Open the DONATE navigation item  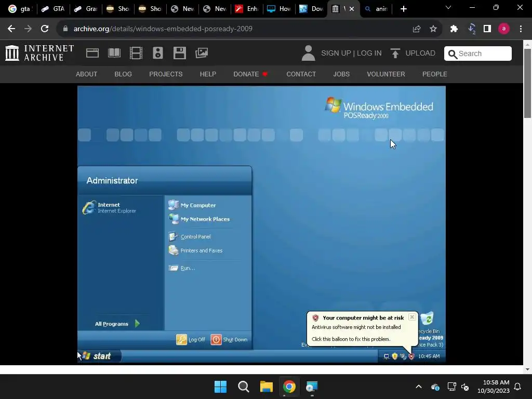tap(250, 74)
